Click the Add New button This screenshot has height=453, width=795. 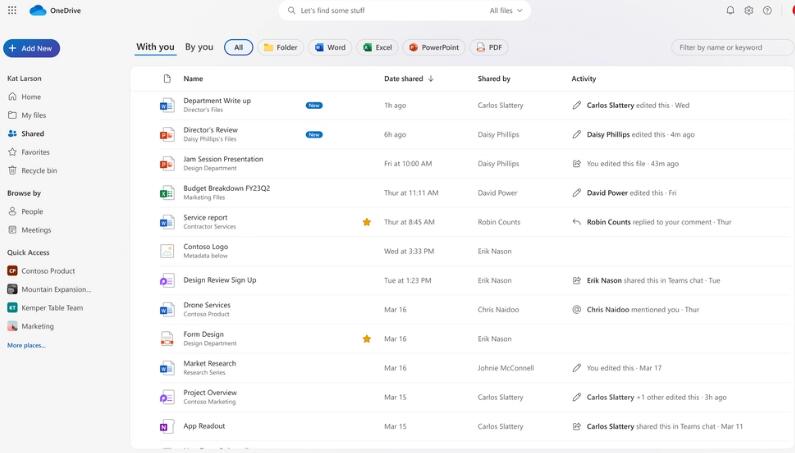pos(31,48)
